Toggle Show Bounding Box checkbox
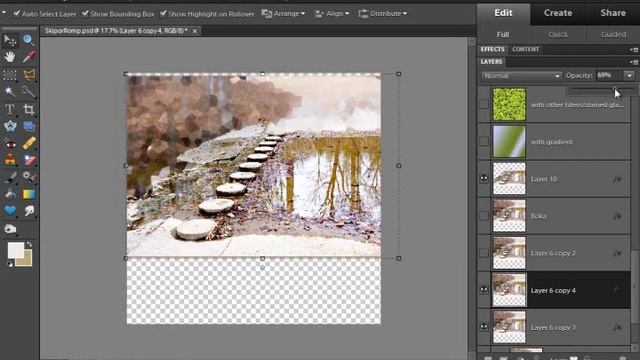 click(85, 13)
